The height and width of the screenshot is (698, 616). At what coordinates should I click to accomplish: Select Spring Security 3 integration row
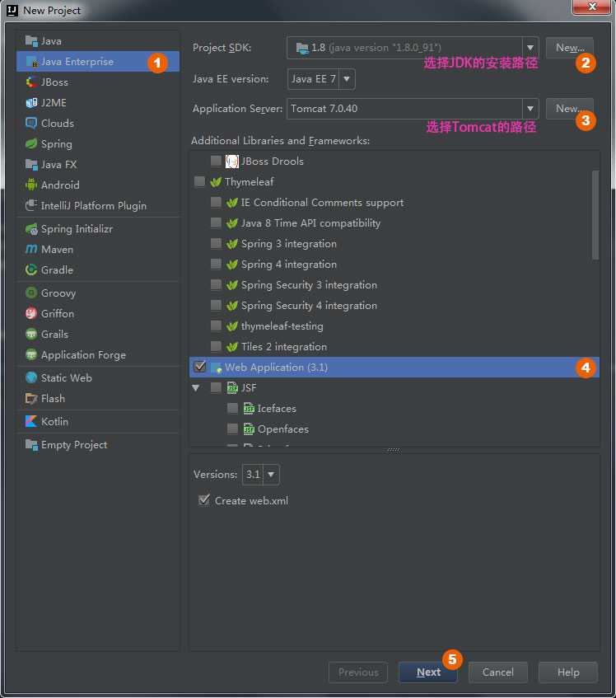(x=394, y=285)
